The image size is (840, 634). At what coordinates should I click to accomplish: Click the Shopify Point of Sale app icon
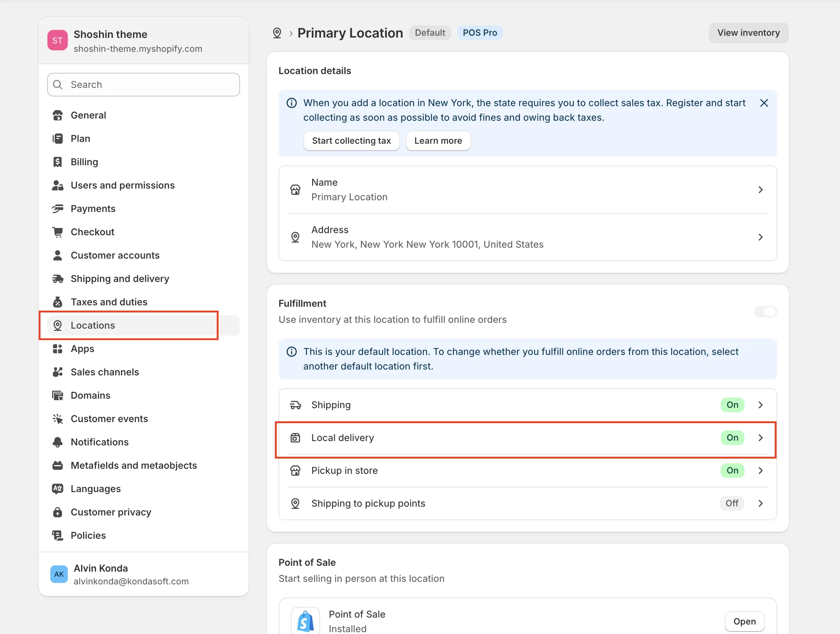pyautogui.click(x=305, y=621)
